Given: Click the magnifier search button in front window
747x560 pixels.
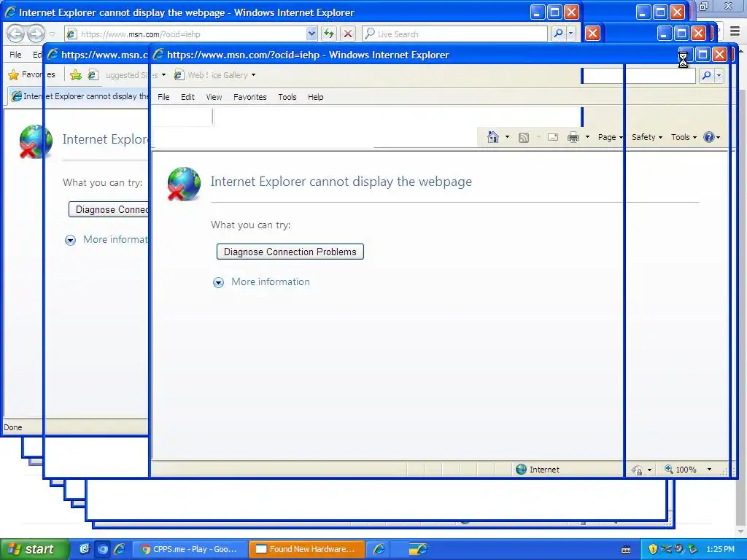Looking at the screenshot, I should 706,75.
